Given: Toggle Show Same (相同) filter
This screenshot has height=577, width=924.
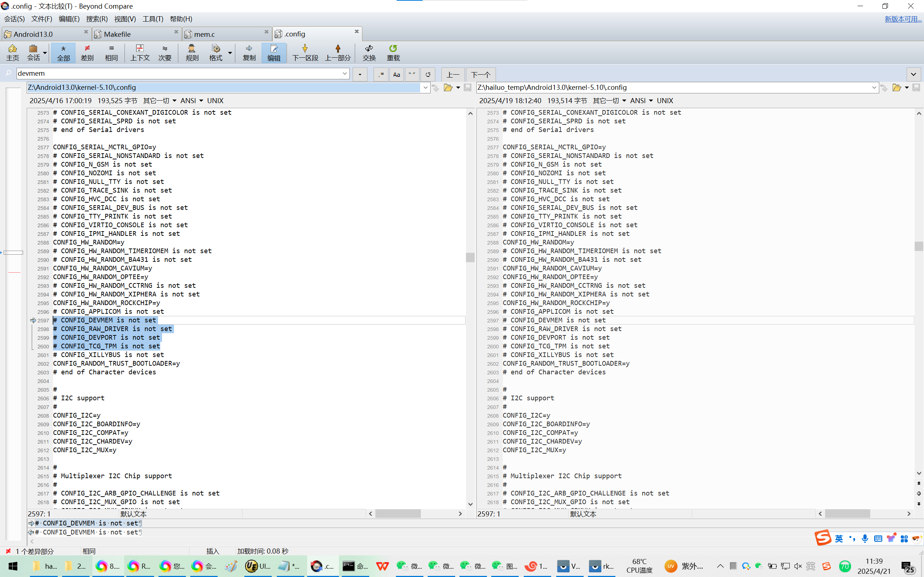Looking at the screenshot, I should (111, 52).
